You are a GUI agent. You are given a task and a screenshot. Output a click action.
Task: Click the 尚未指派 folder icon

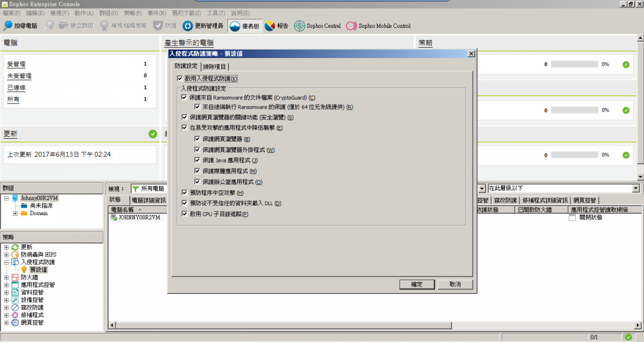coord(24,205)
